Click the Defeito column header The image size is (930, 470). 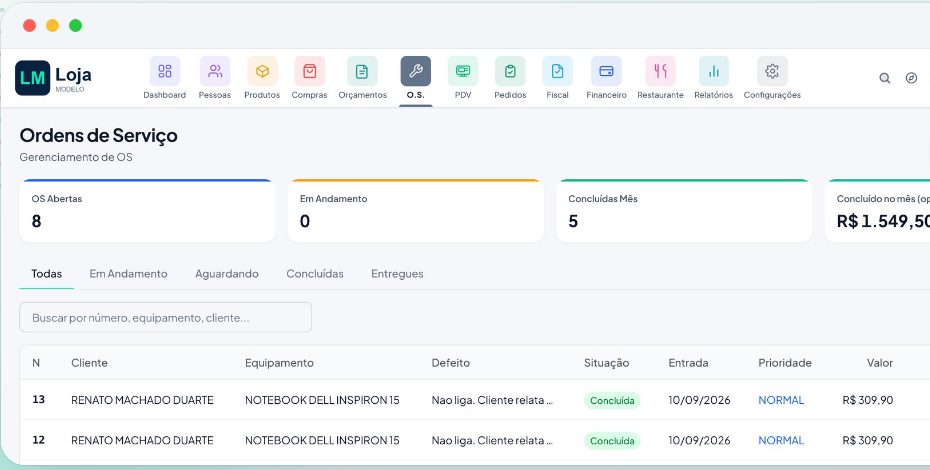tap(451, 363)
